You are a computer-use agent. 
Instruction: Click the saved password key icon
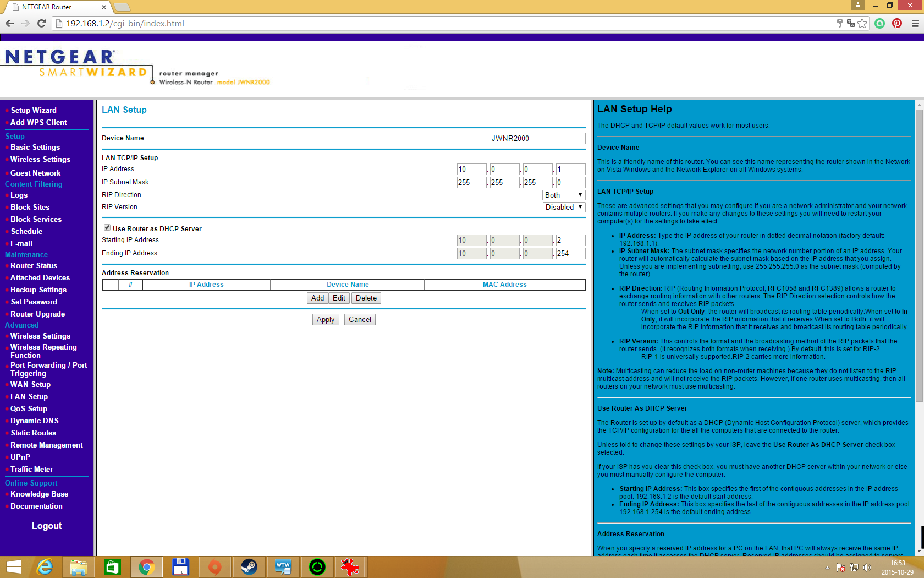pyautogui.click(x=839, y=23)
